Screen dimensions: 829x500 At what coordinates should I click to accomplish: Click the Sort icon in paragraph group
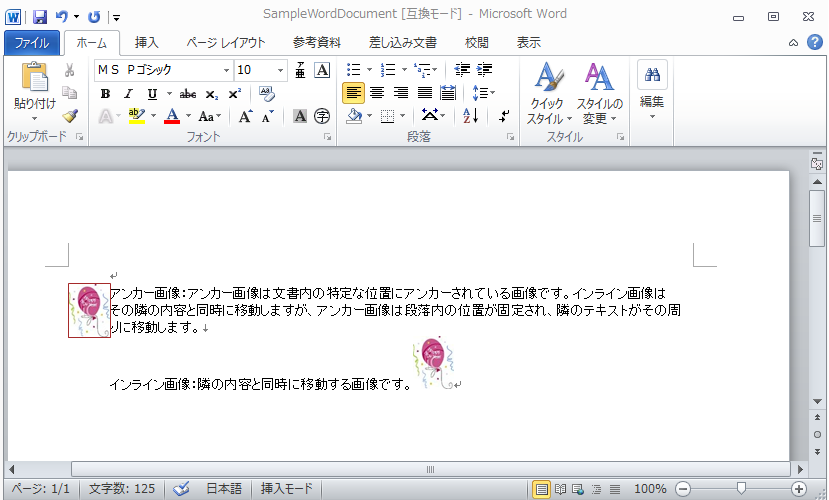[470, 116]
